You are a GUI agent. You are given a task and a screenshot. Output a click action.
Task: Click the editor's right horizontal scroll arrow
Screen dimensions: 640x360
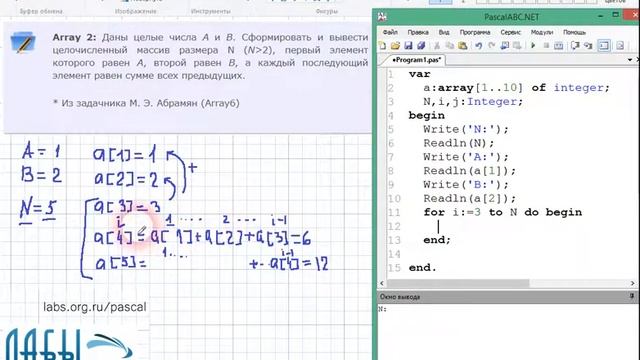pos(633,283)
